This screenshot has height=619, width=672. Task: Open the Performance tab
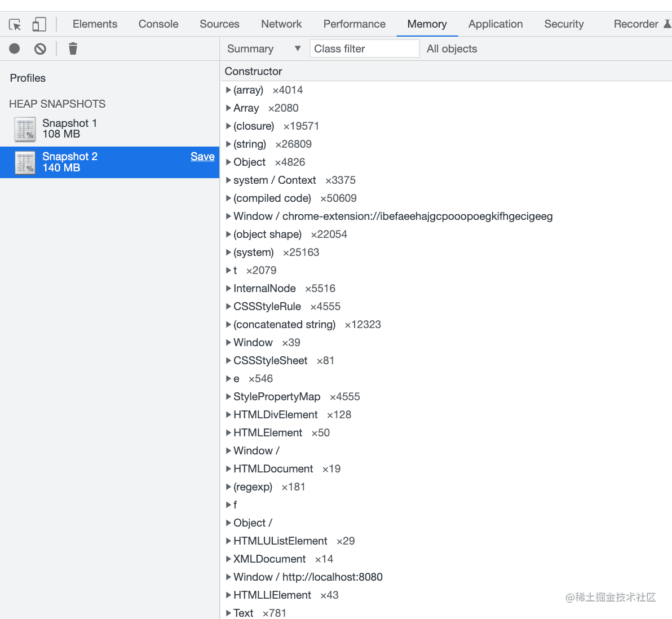pos(354,24)
